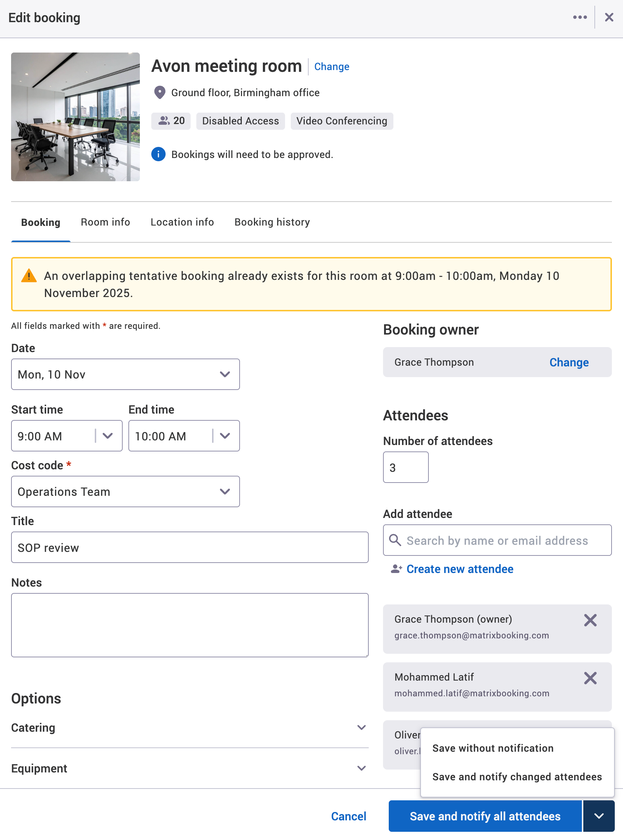This screenshot has height=840, width=623.
Task: Click the location pin icon
Action: click(x=160, y=92)
